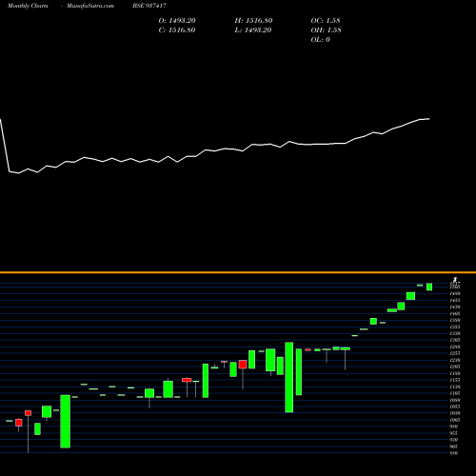Screen dimensions: 476x476
Task: Click the latest green candle at far right
Action: click(x=429, y=287)
